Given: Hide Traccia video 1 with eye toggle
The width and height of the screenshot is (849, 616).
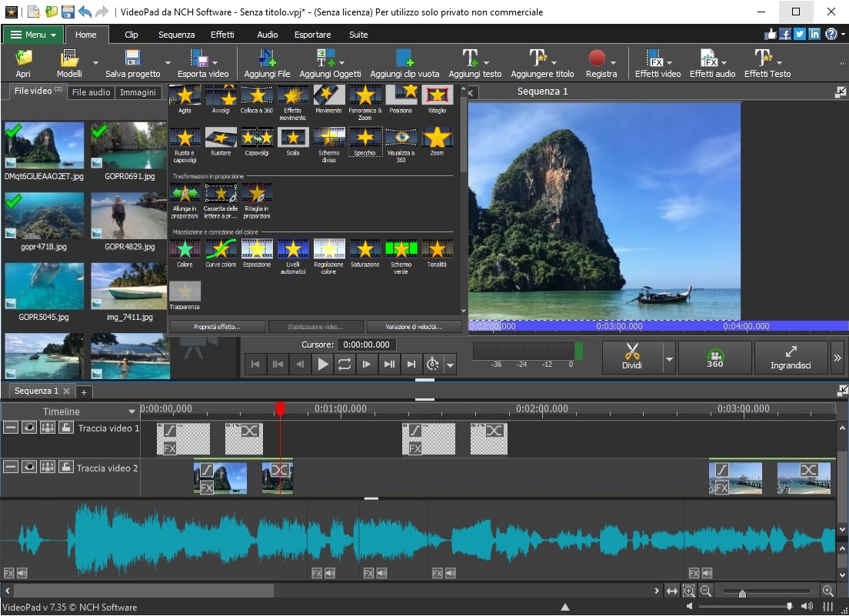Looking at the screenshot, I should 28,428.
